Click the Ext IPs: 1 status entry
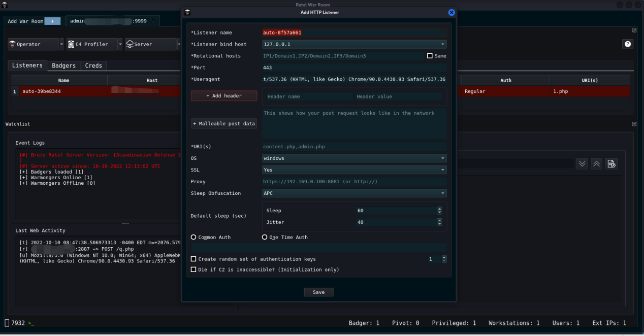644x336 pixels. (609, 323)
